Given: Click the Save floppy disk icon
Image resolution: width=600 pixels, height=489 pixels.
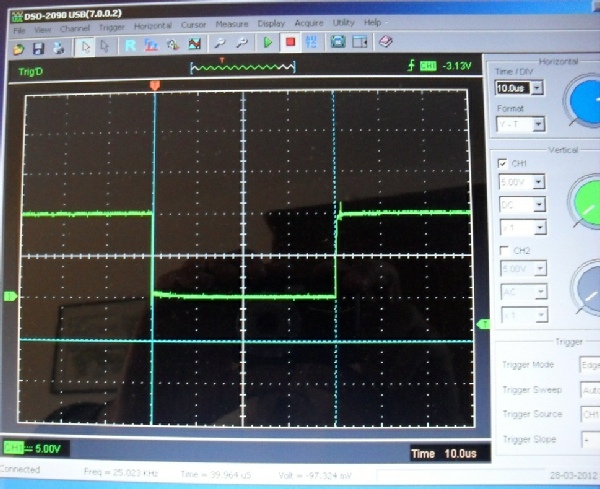Looking at the screenshot, I should (x=38, y=49).
